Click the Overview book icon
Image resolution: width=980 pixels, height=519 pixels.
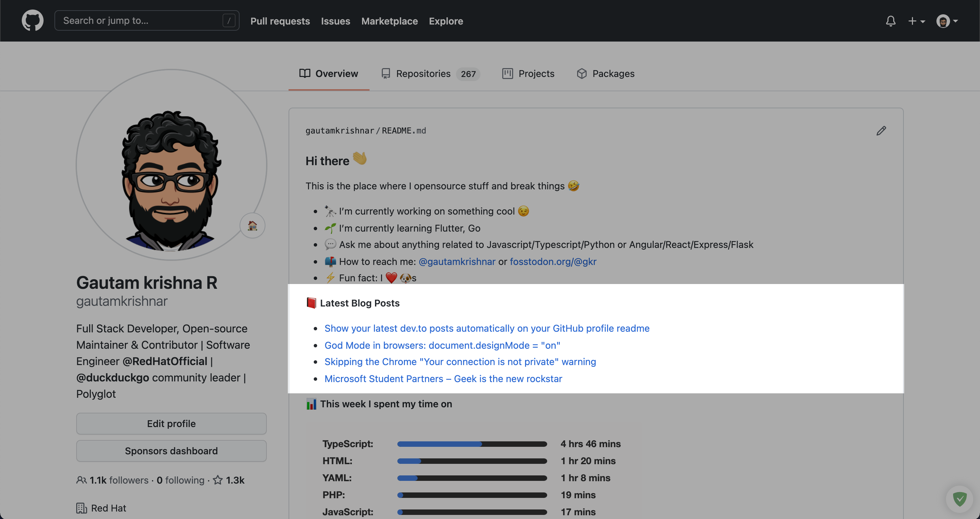click(x=304, y=73)
